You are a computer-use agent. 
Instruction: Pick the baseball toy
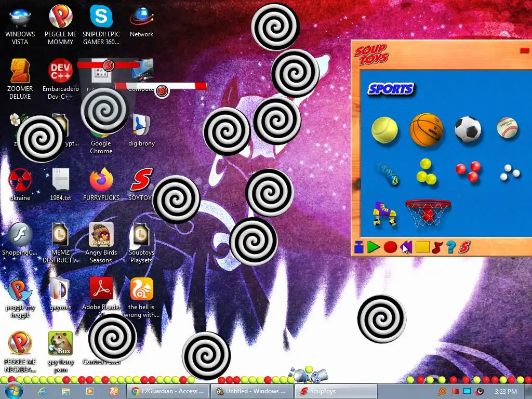pos(508,128)
